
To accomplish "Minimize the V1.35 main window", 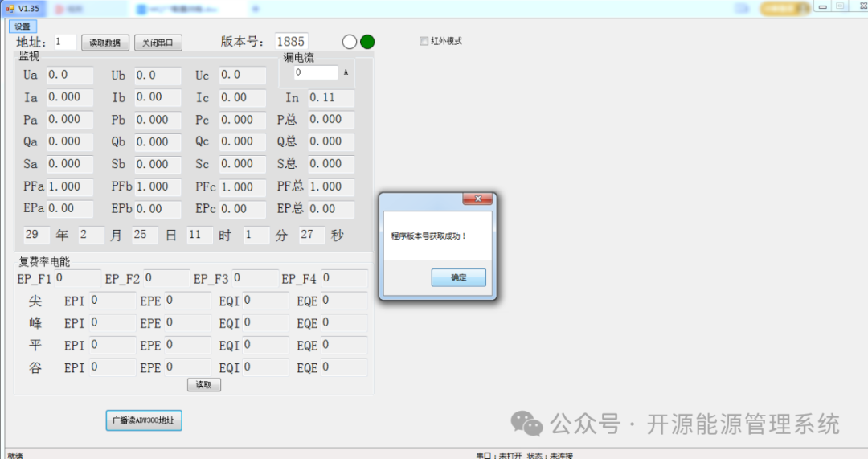I will coord(823,6).
